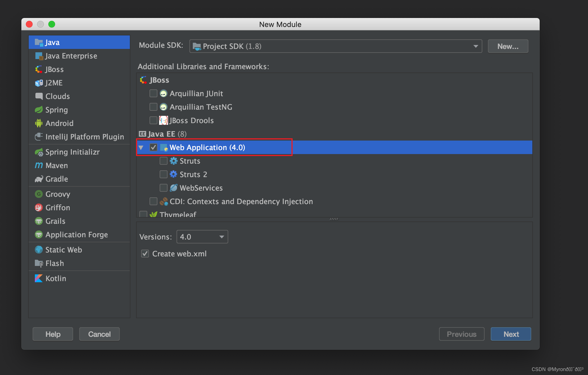
Task: Click the Struts 2 gear icon
Action: point(174,174)
